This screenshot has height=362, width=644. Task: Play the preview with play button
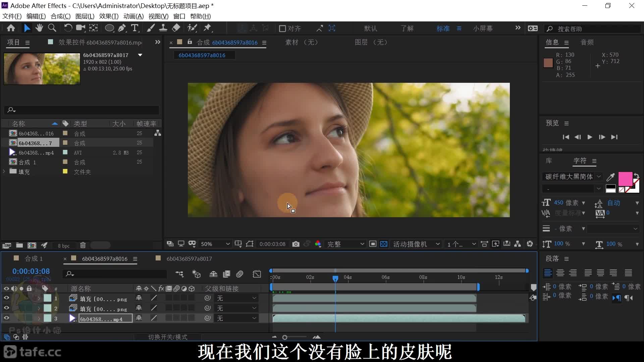590,137
